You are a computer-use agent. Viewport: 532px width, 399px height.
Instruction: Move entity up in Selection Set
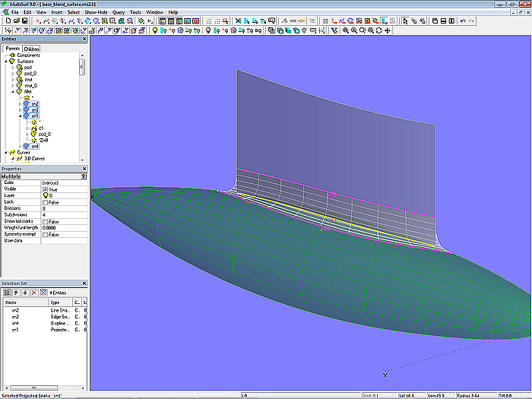point(15,292)
